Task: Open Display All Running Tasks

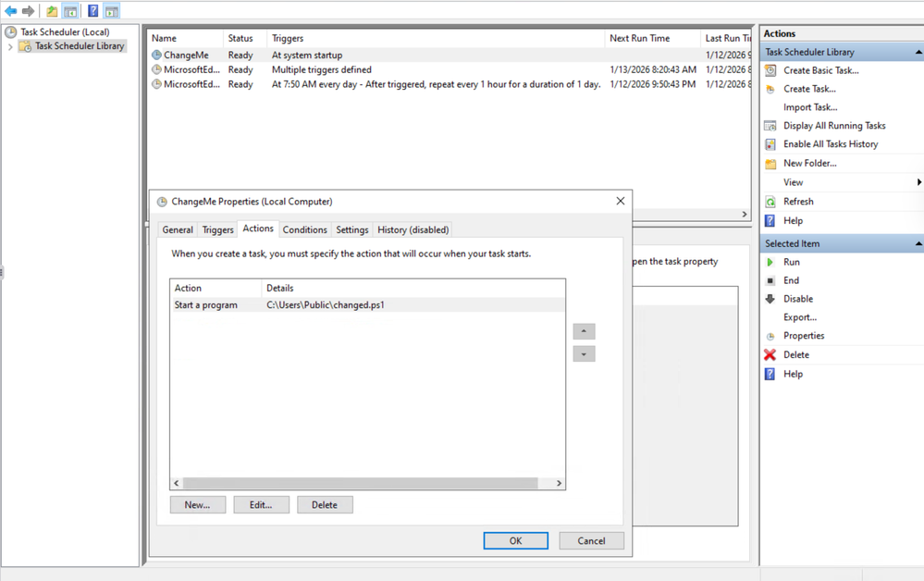Action: [833, 126]
